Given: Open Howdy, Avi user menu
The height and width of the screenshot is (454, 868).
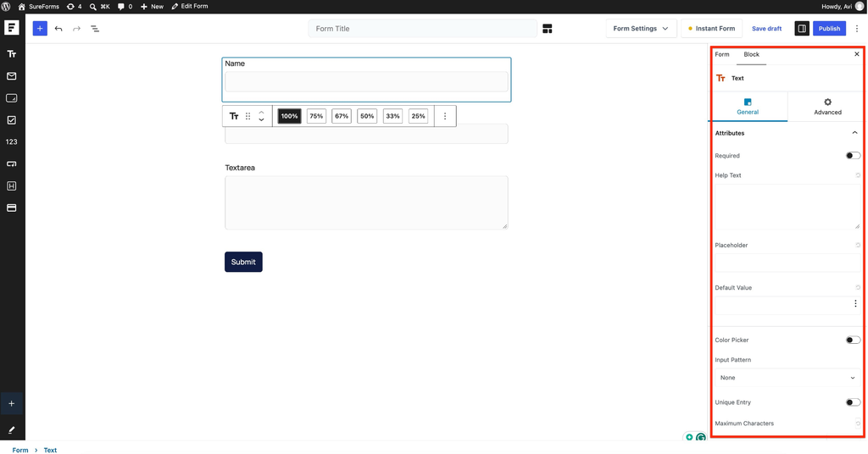Looking at the screenshot, I should [843, 7].
